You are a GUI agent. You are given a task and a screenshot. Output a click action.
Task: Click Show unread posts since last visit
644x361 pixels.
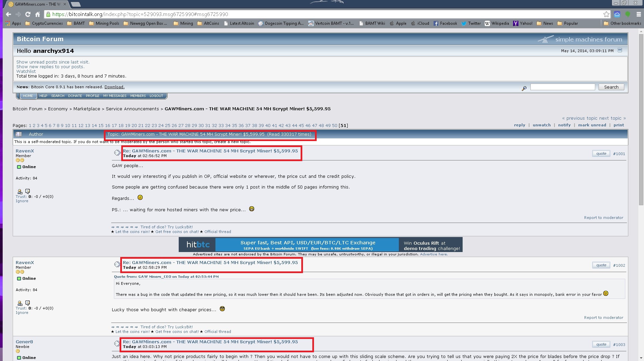coord(53,62)
